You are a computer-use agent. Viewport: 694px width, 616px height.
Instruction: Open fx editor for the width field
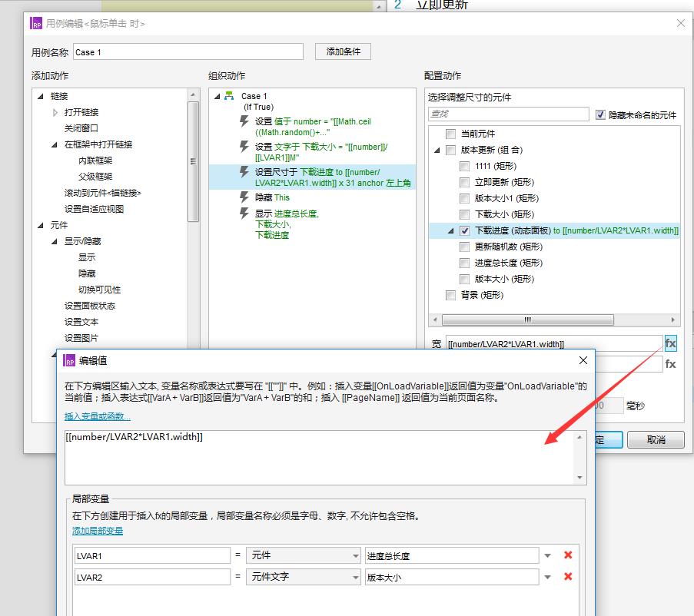pyautogui.click(x=670, y=343)
